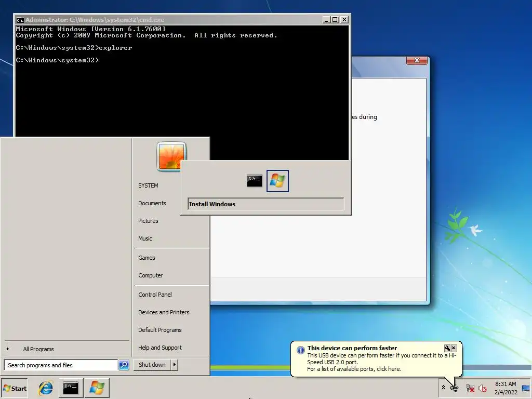Open Music from Start menu

point(145,238)
